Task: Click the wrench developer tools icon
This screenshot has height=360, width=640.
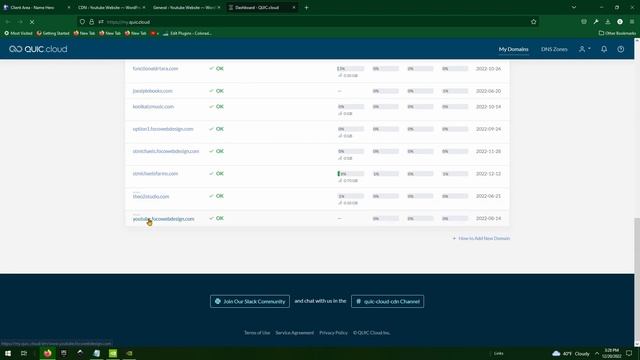Action: coord(596,22)
